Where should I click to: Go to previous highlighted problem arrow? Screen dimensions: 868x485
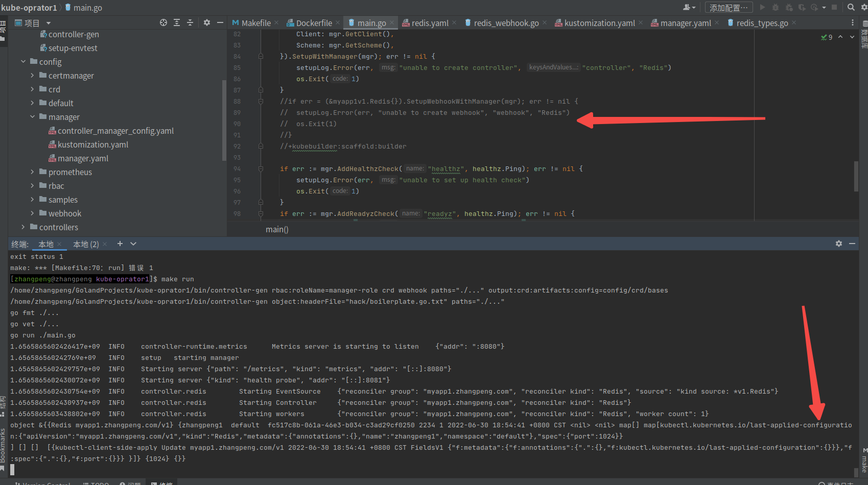(x=840, y=37)
